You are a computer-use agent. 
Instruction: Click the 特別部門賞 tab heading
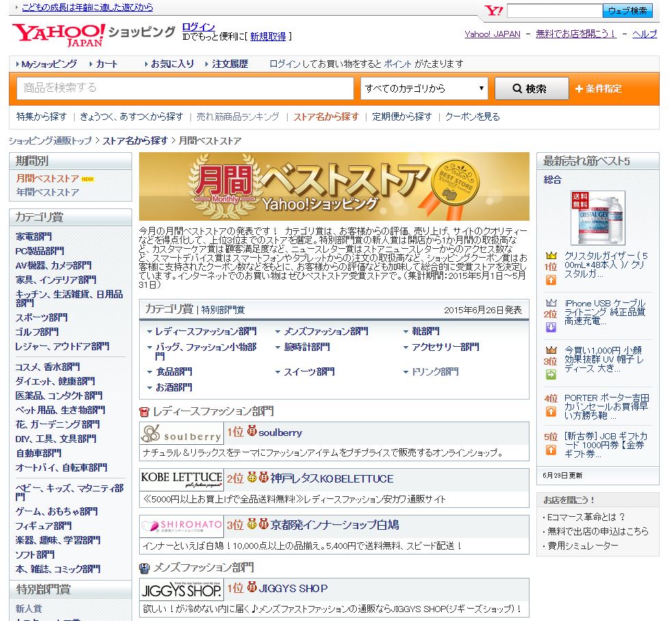[x=223, y=310]
